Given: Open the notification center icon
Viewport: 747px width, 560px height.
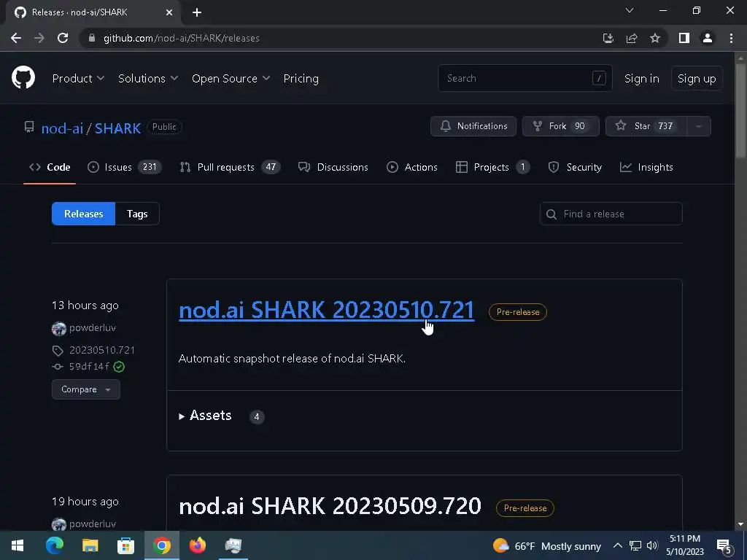Looking at the screenshot, I should (724, 546).
